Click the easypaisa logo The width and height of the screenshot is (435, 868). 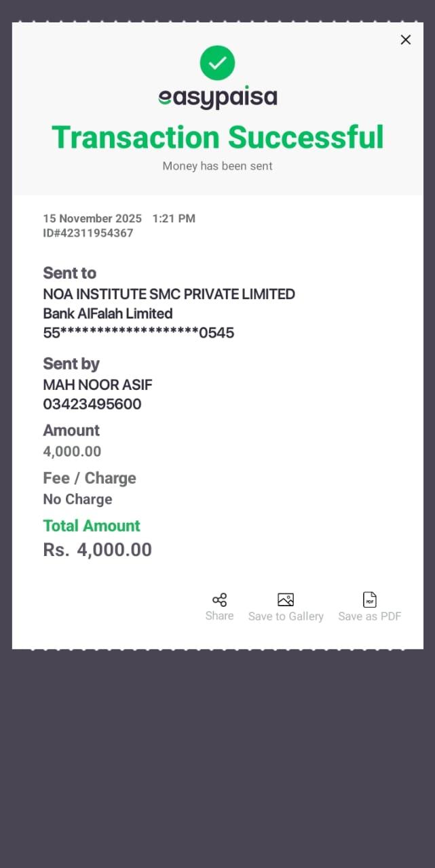coord(217,98)
